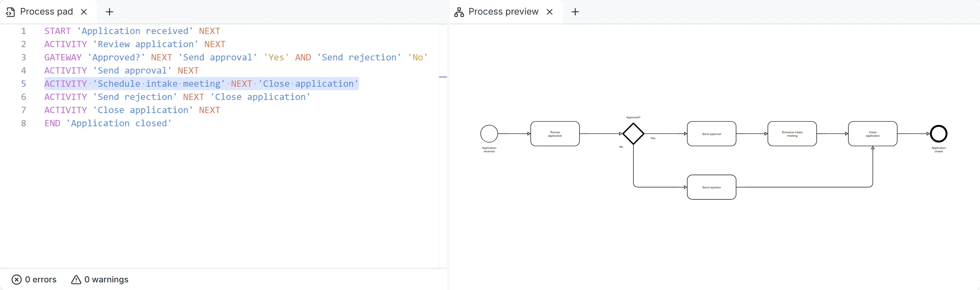This screenshot has width=980, height=290.
Task: Open the 0 warnings status entry
Action: pyautogui.click(x=100, y=280)
